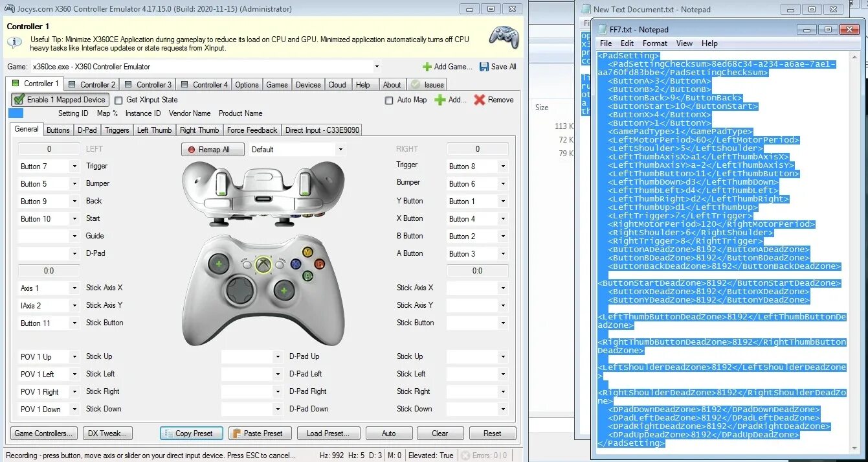Click the Hz: 992 status bar entry
The height and width of the screenshot is (462, 868).
click(332, 456)
